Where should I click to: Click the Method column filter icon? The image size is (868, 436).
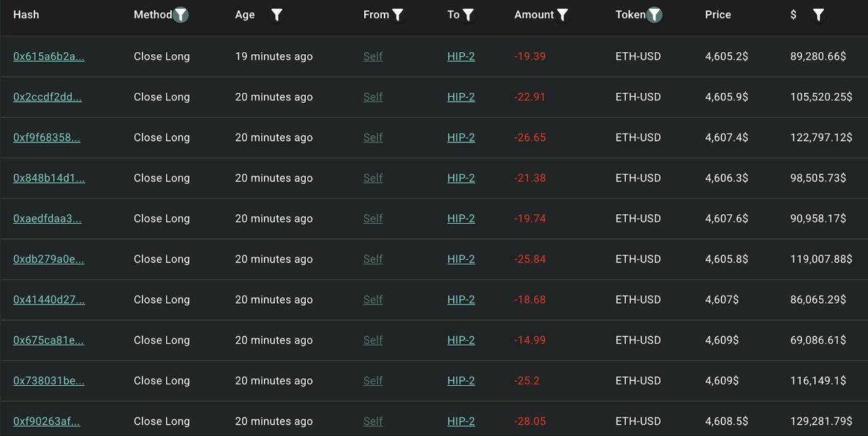[180, 14]
